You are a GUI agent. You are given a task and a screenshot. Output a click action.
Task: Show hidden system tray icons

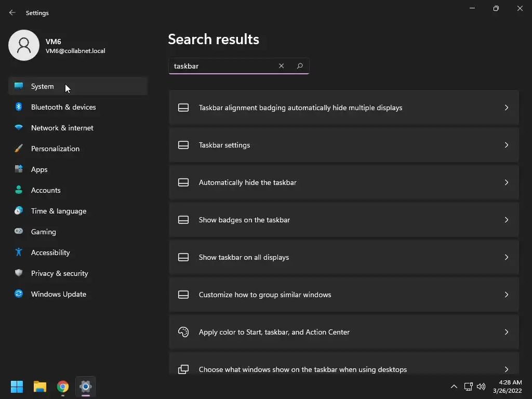pyautogui.click(x=454, y=387)
